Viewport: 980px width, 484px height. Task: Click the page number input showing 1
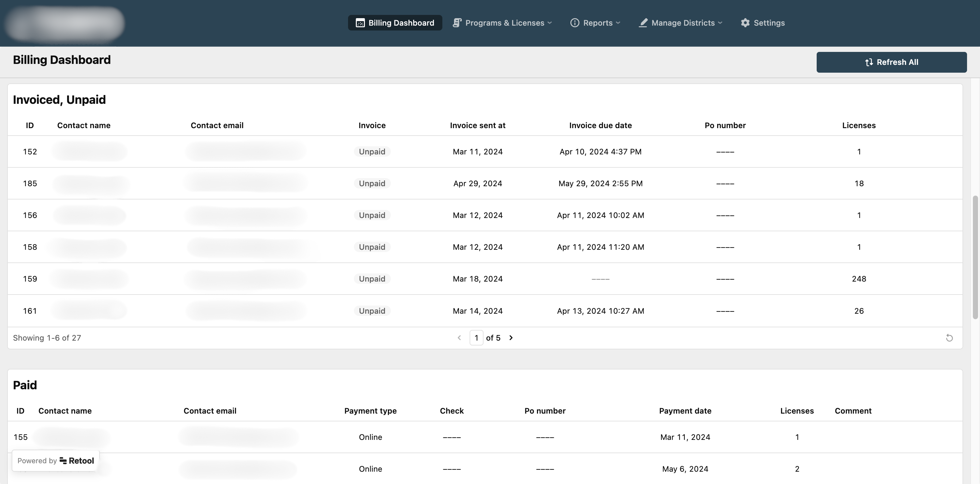coord(476,338)
